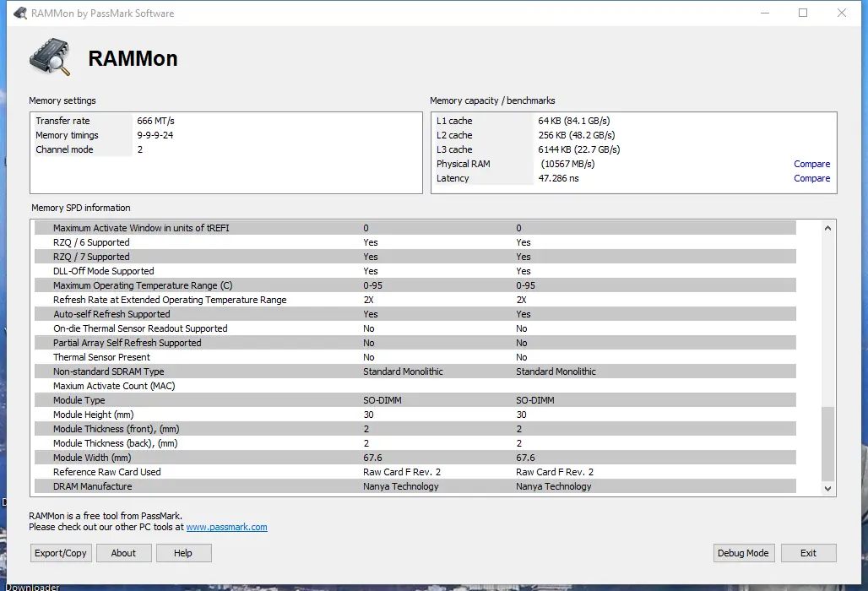Select the Auto-self Refresh Supported row
The height and width of the screenshot is (591, 868).
click(415, 314)
